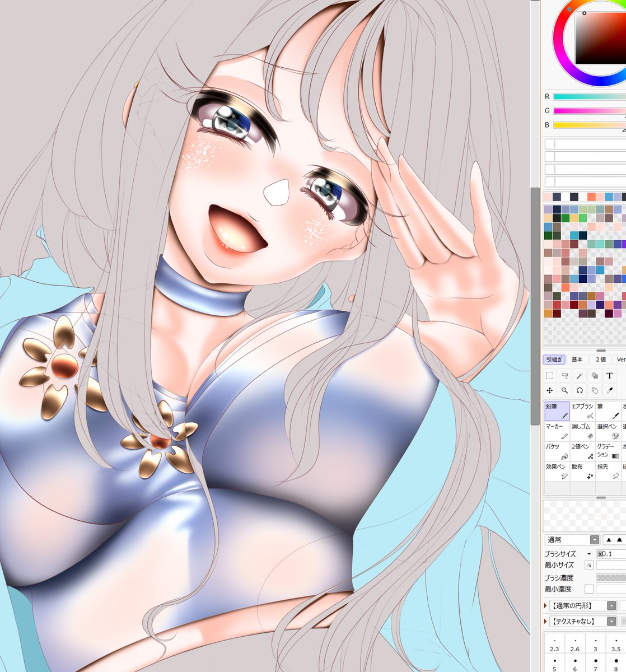Switch to the 引継ぎ tool tab
Screen dimensions: 626x672
click(x=554, y=360)
